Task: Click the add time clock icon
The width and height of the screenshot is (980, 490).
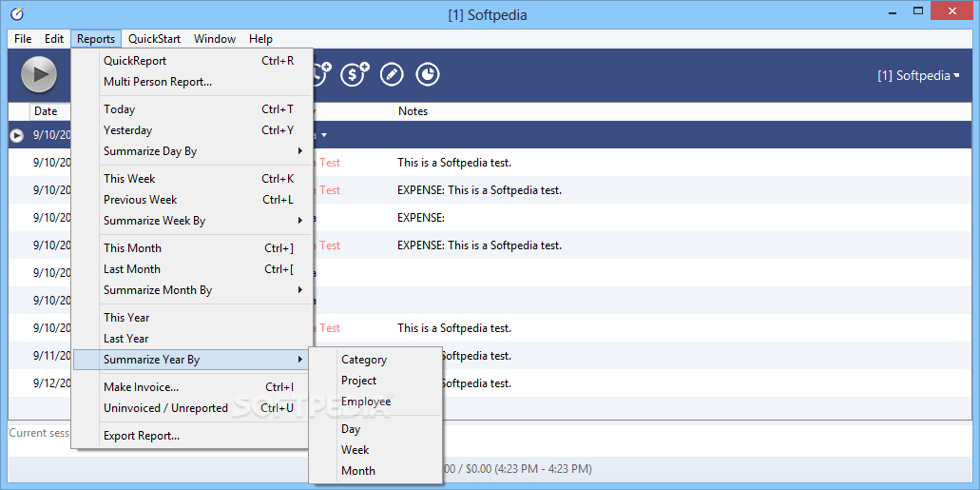Action: point(321,74)
